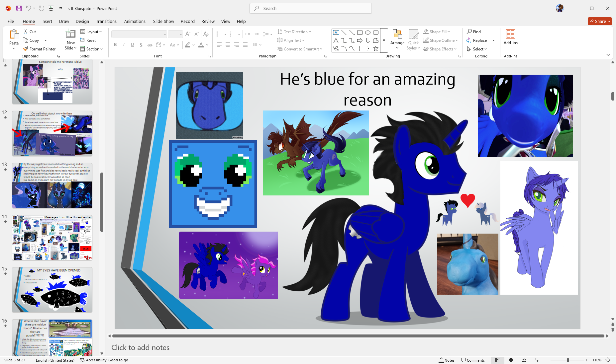Clear all formatting icon
The height and width of the screenshot is (364, 616).
click(206, 34)
